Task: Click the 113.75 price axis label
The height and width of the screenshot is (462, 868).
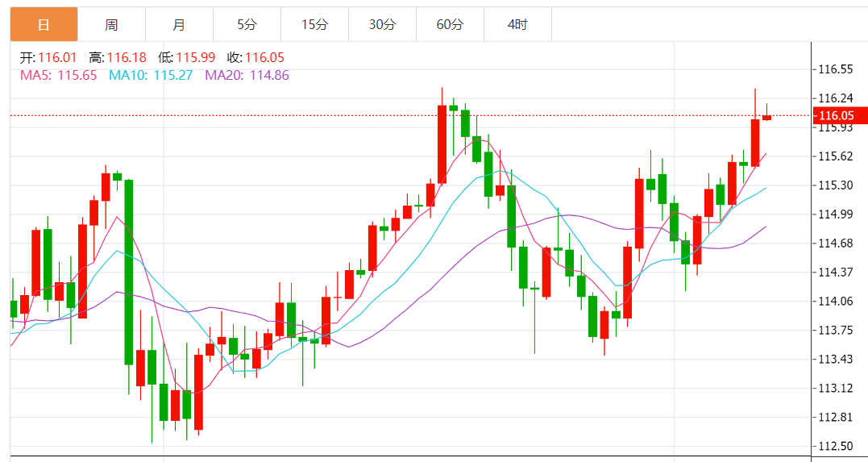Action: 835,330
